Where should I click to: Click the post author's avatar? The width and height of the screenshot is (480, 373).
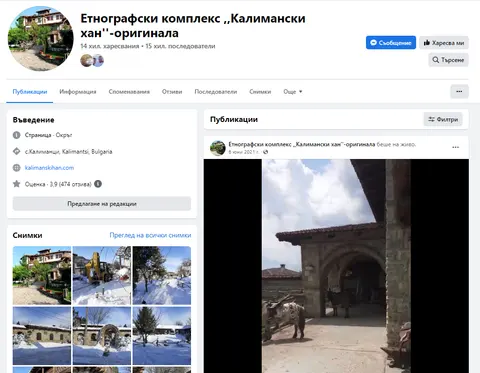(218, 148)
